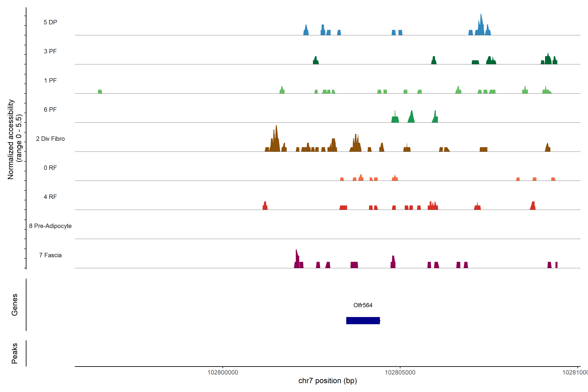Click the 102805000 axis tick label

pyautogui.click(x=400, y=372)
